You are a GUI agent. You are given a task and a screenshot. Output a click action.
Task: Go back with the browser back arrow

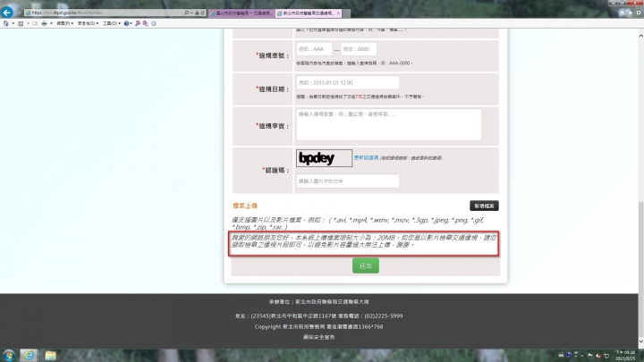(6, 13)
